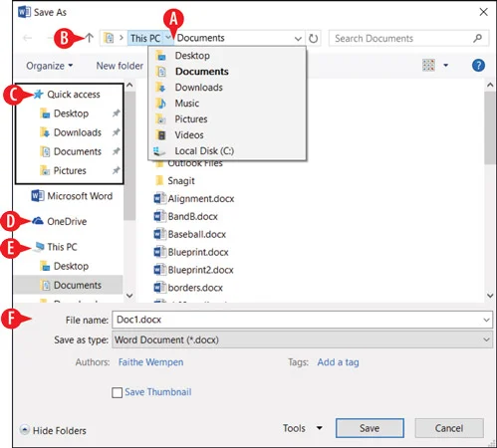Click the Add a tag link
Viewport: 497px width, 448px height.
click(338, 362)
